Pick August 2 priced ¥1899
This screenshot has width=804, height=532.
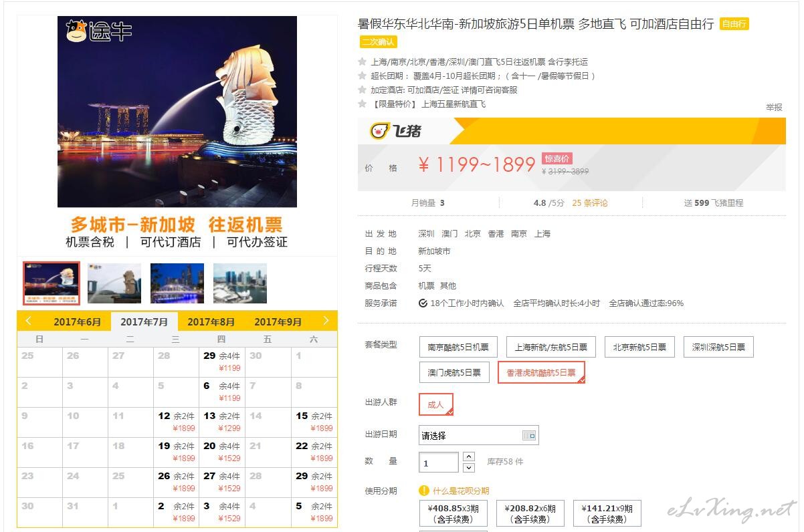[177, 512]
